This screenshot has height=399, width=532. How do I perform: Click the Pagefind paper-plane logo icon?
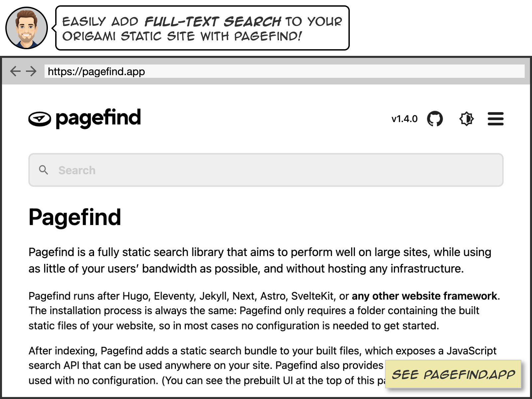point(40,119)
